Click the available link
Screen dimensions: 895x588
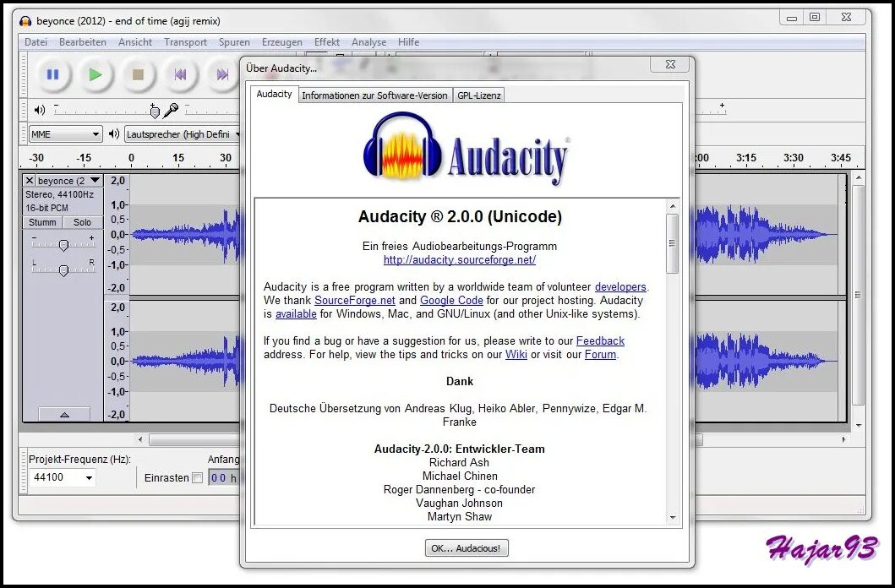pos(296,314)
